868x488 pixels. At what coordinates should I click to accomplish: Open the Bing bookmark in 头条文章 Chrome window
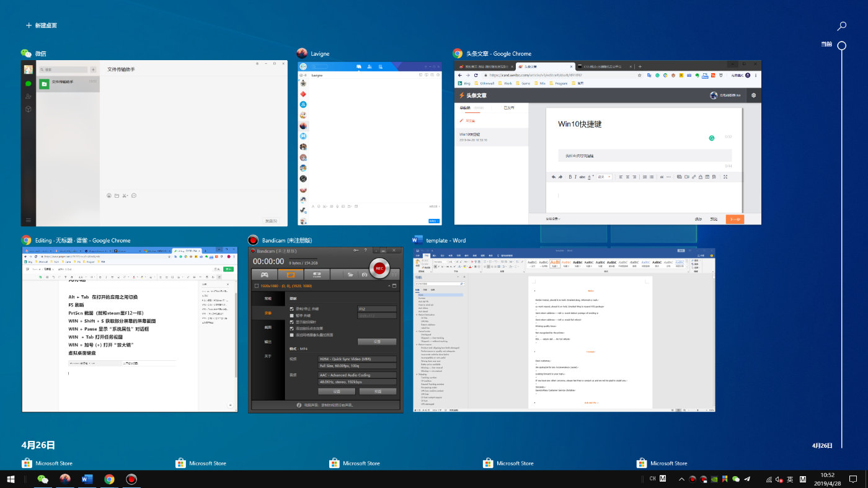click(x=464, y=83)
